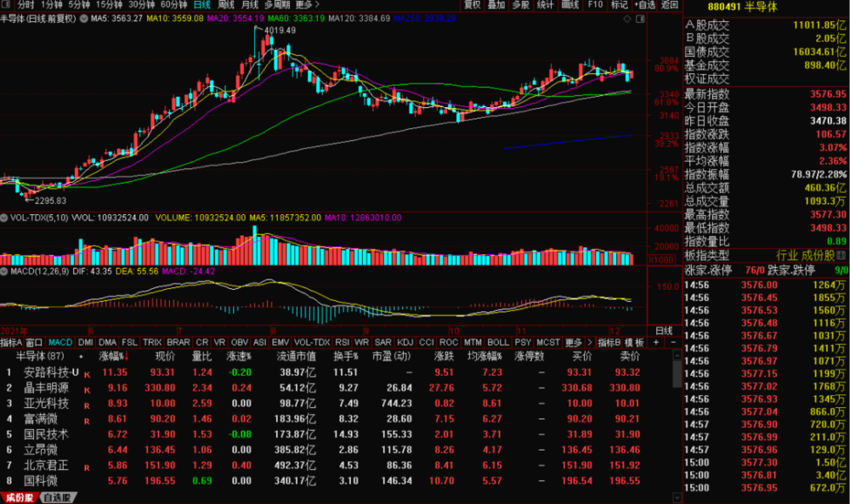The image size is (850, 504).
Task: Click the 4019.49 peak price marker
Action: click(x=280, y=31)
